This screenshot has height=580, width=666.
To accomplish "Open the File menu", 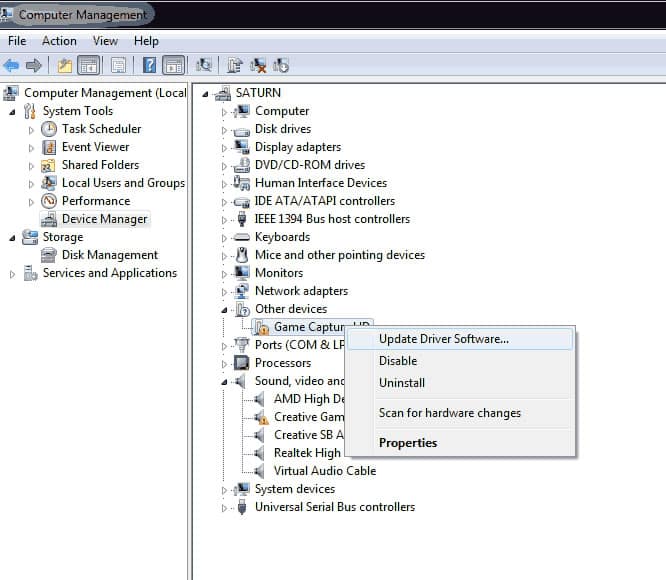I will pyautogui.click(x=17, y=41).
